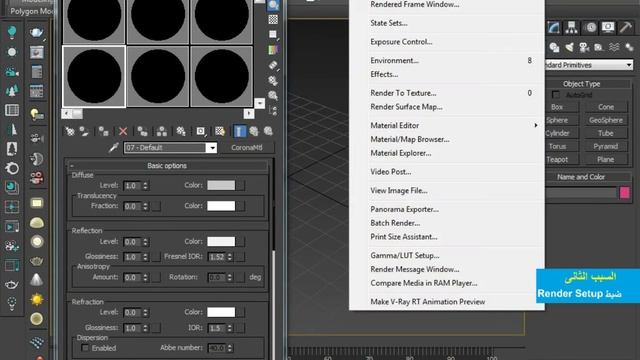Click the map slot button beside Fresnel IOR

(241, 257)
